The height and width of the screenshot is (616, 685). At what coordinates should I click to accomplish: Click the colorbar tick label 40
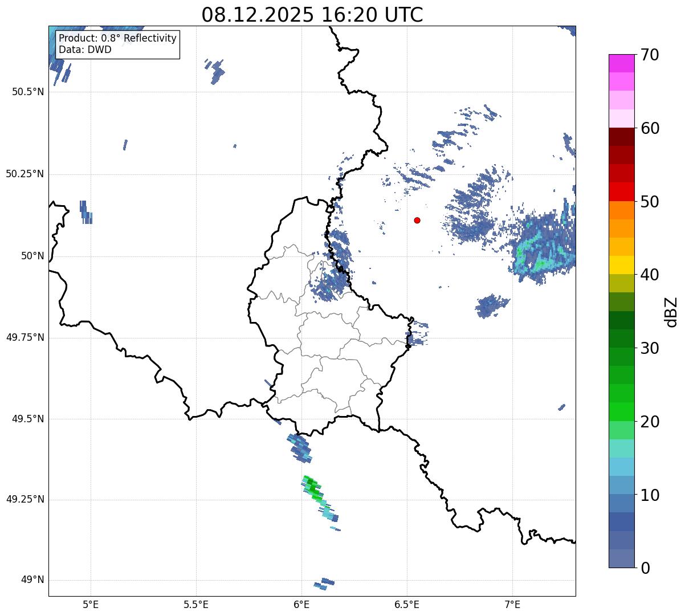650,275
